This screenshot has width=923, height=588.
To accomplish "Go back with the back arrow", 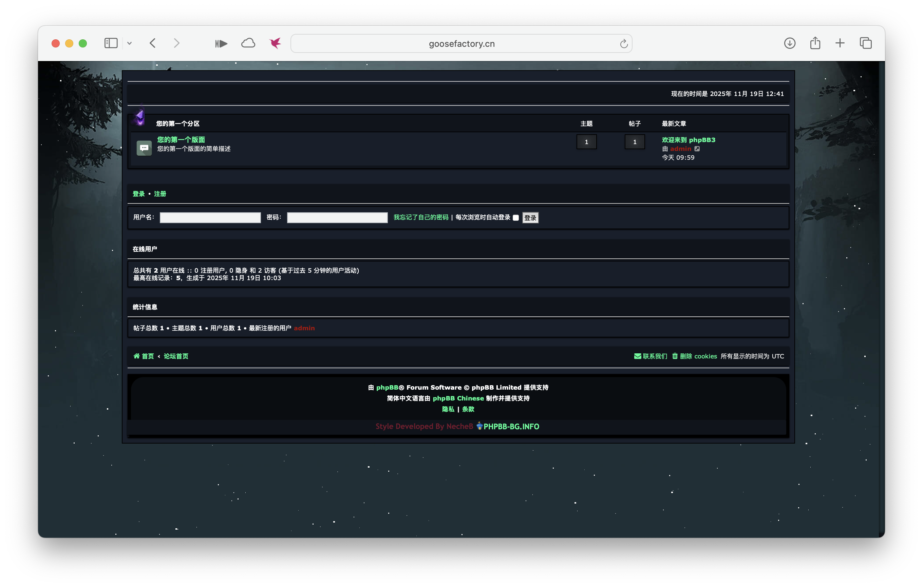I will click(x=153, y=43).
